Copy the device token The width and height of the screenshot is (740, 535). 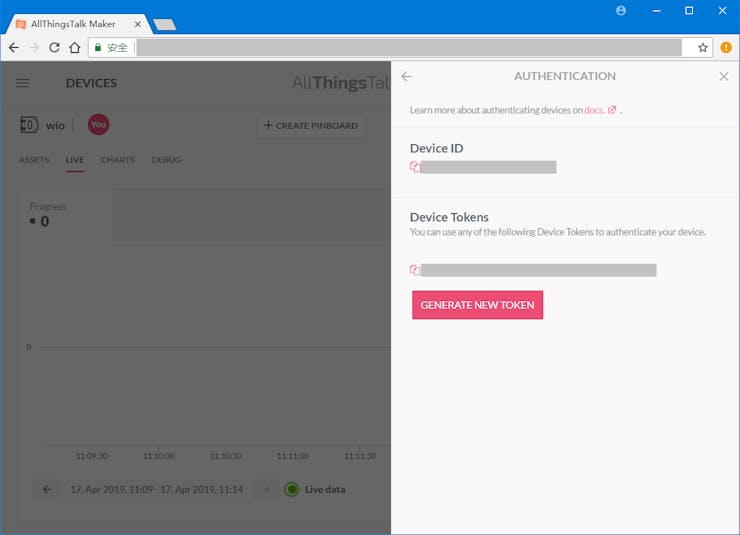point(415,270)
